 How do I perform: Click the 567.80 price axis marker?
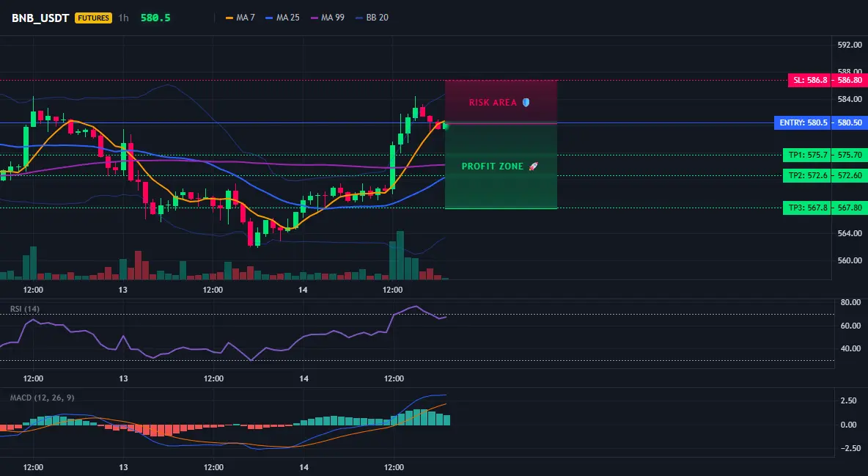pyautogui.click(x=850, y=208)
